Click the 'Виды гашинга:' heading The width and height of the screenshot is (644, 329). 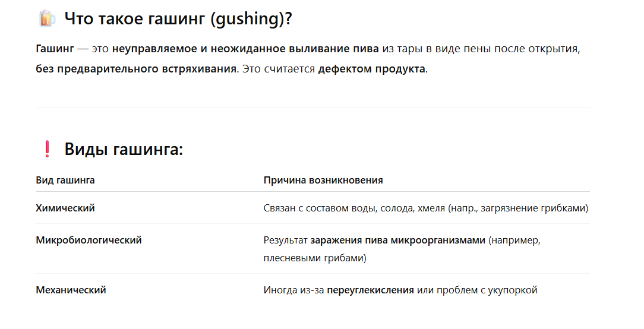point(124,149)
